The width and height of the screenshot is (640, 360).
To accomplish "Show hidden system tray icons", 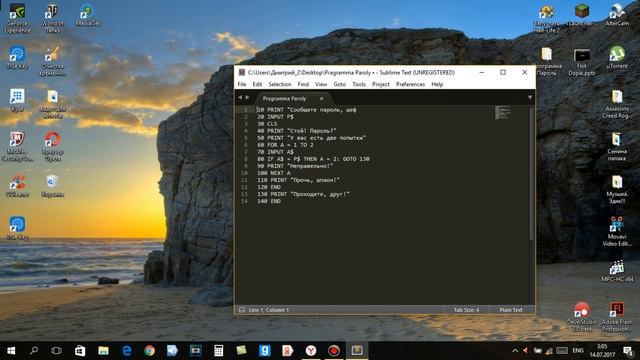I will 515,351.
